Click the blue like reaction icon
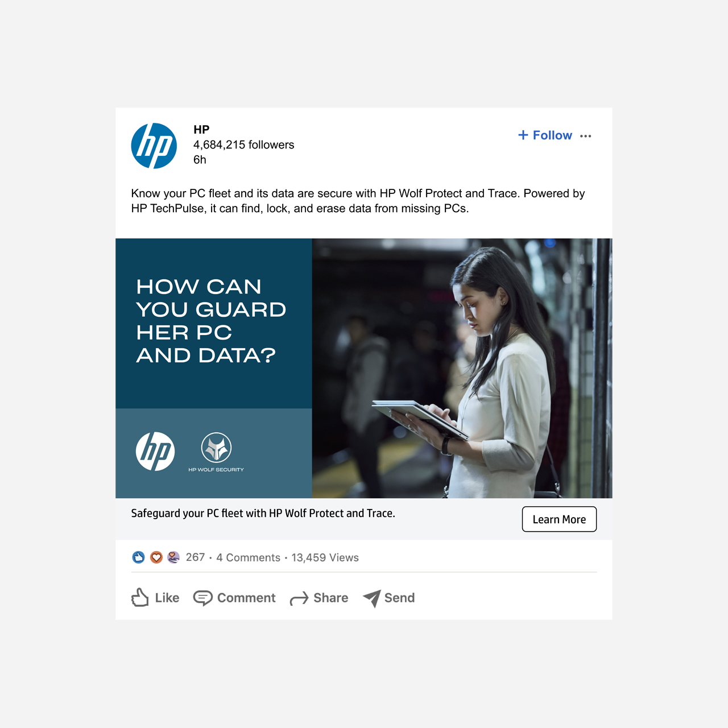 coord(138,557)
